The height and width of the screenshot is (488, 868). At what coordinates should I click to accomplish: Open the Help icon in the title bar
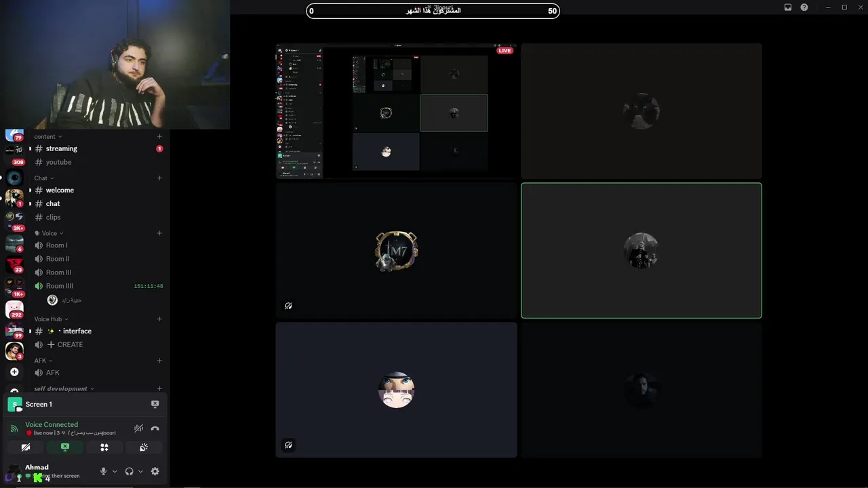(804, 7)
